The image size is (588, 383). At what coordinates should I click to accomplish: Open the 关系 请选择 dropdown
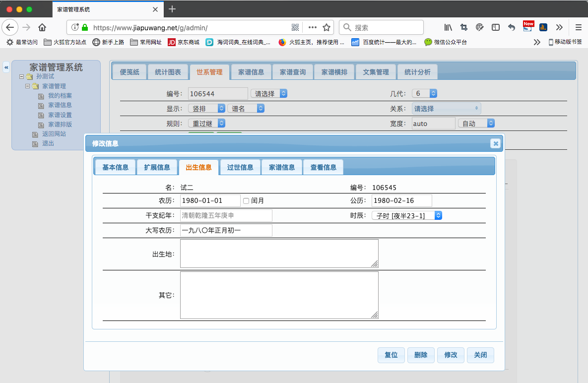click(x=446, y=108)
